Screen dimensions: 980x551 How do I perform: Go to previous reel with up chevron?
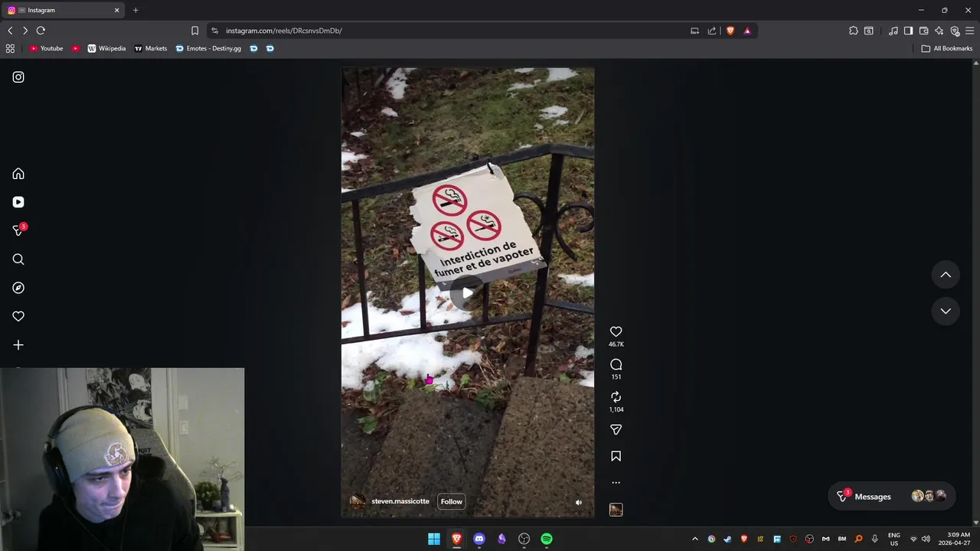(946, 275)
